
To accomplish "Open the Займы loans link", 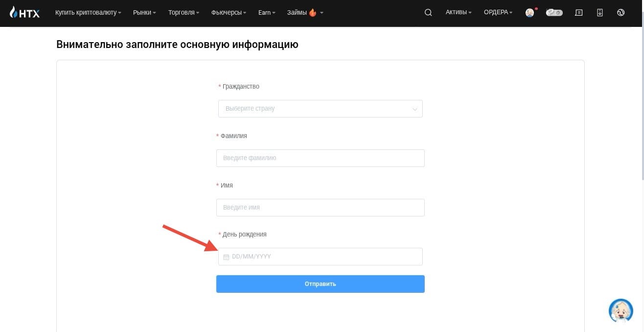I will 305,13.
